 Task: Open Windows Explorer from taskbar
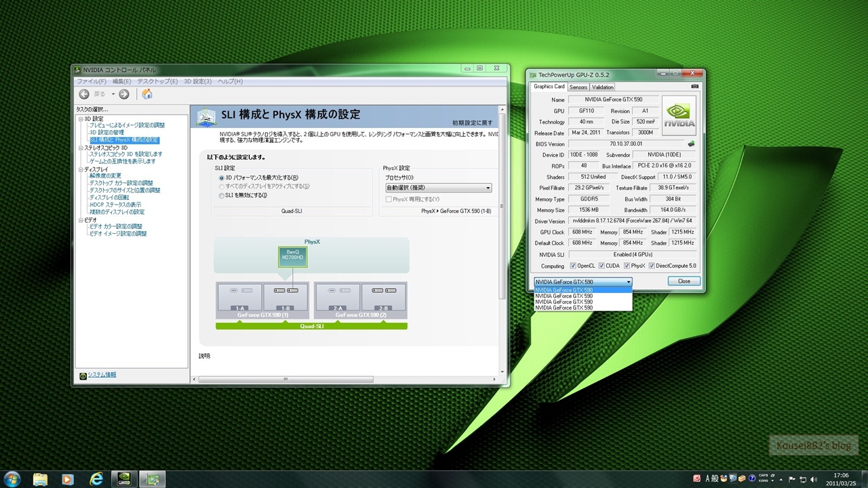tap(41, 479)
